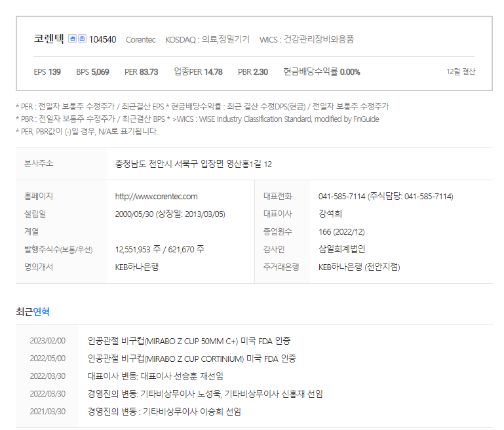Click the 현금배당수익률 0.00% value

322,71
